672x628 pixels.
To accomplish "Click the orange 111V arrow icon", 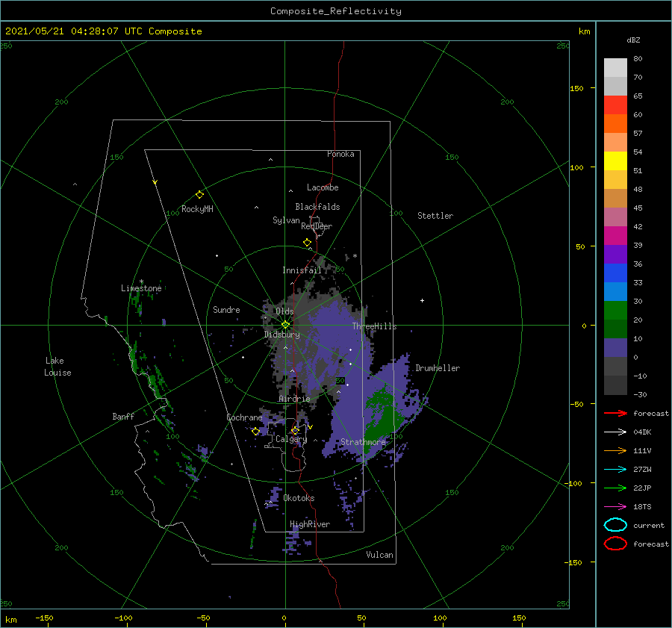I will pyautogui.click(x=615, y=450).
